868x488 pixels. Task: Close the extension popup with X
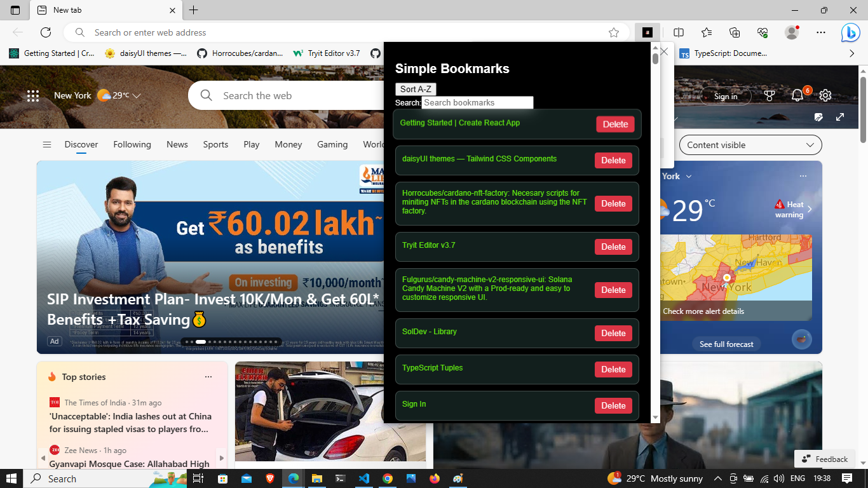664,52
